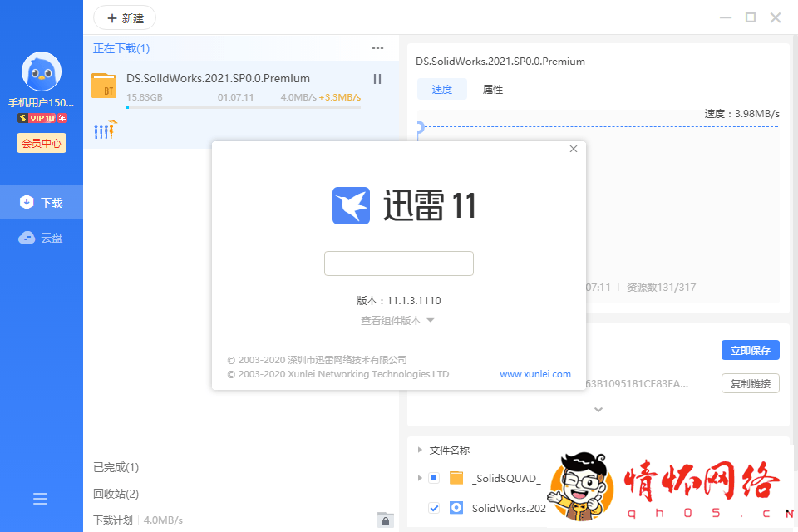Click the lock icon in the bottom bar
Viewport: 798px width, 532px height.
point(385,520)
